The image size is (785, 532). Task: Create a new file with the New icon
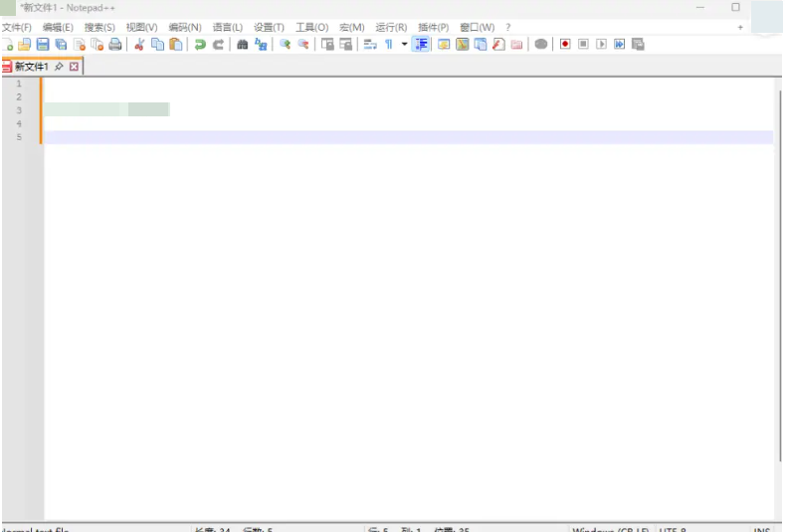(8, 45)
